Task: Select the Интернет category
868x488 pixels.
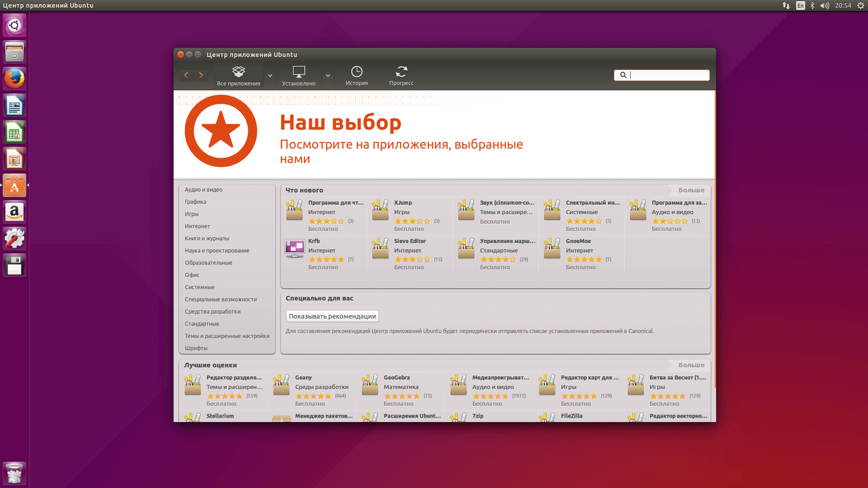Action: [x=198, y=226]
